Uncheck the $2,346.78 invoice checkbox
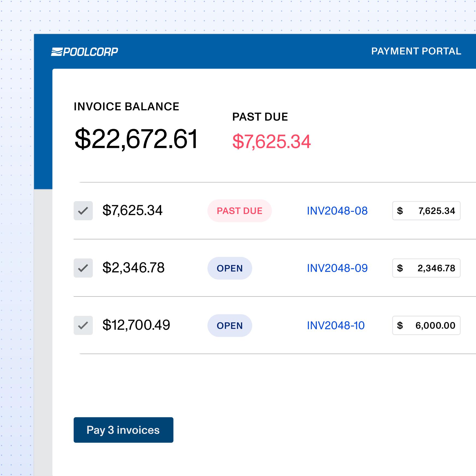476x476 pixels. pyautogui.click(x=83, y=268)
